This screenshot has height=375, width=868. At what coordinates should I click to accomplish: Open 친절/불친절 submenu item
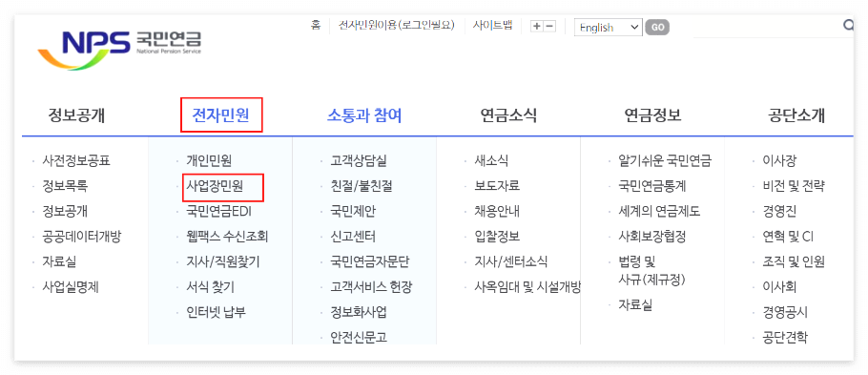point(361,186)
